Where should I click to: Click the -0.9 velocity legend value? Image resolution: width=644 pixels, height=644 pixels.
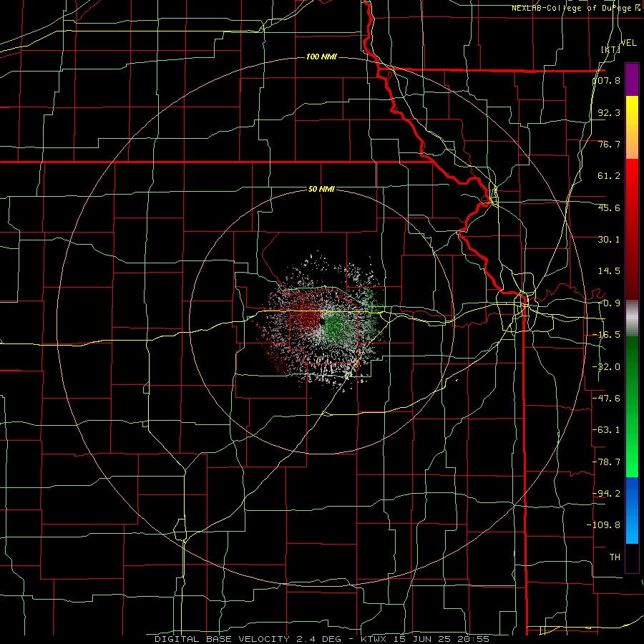pos(609,303)
